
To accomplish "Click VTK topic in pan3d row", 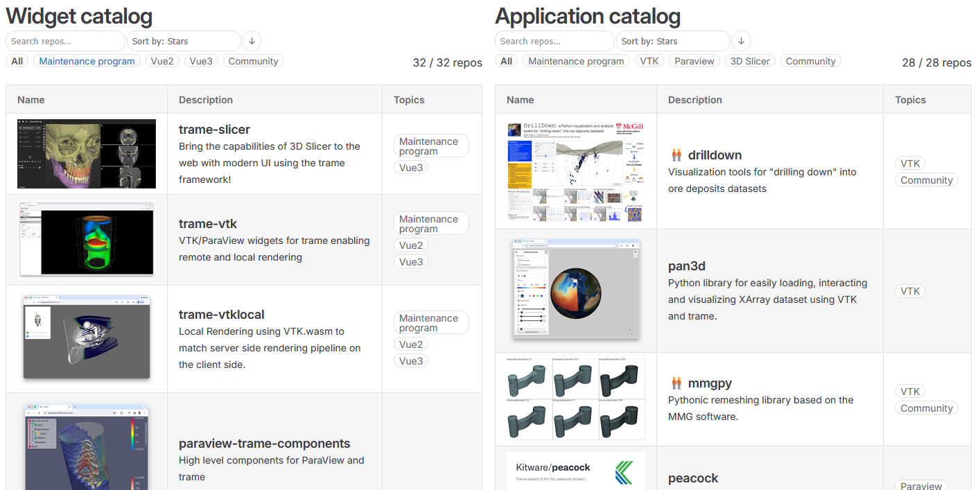I will (x=910, y=291).
